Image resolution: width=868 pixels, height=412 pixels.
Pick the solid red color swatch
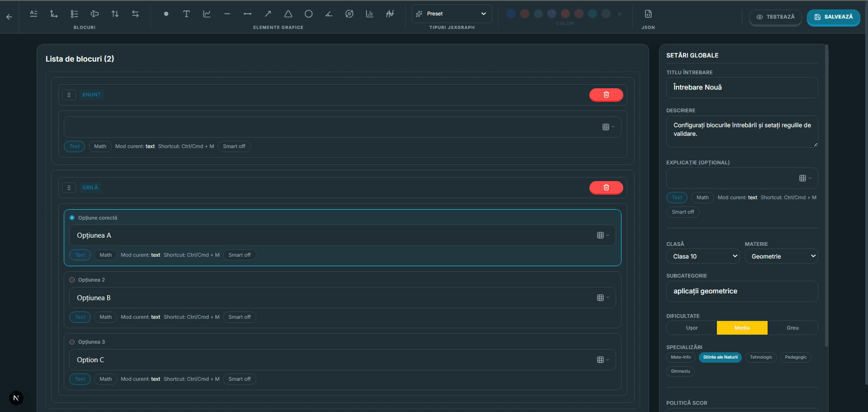(525, 14)
